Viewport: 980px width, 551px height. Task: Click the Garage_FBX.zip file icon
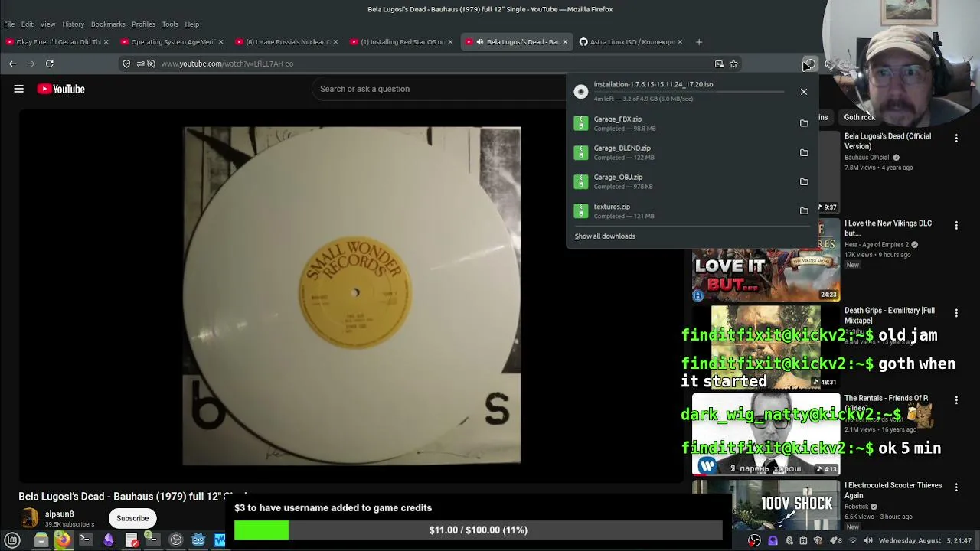[581, 123]
